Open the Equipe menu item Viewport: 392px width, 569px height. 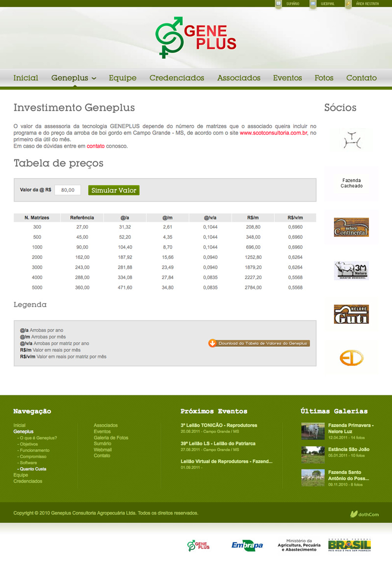coord(123,78)
